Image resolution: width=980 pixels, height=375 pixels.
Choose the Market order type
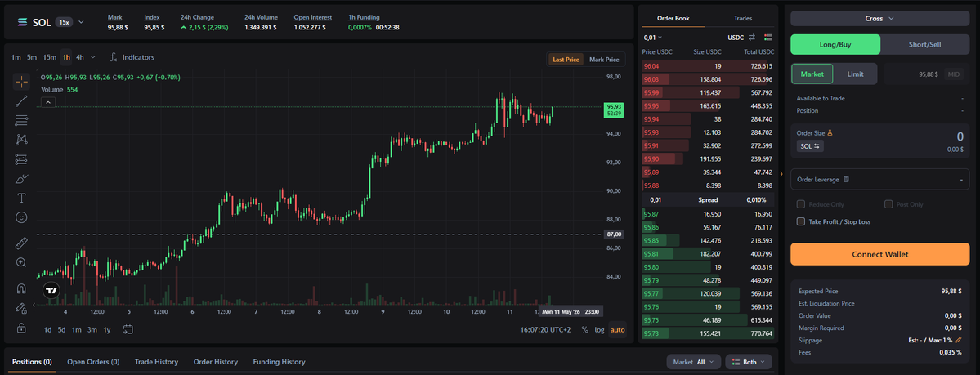(812, 74)
